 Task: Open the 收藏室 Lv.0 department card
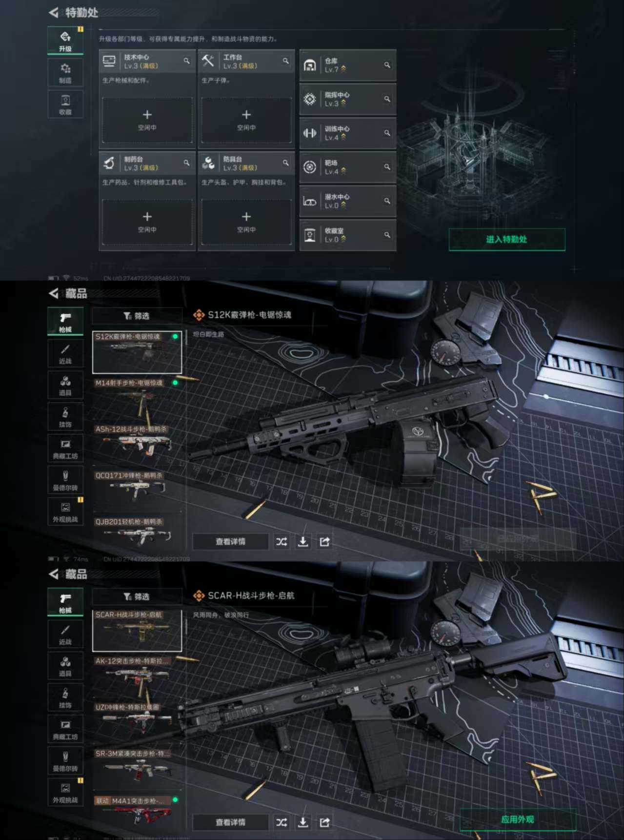coord(347,235)
